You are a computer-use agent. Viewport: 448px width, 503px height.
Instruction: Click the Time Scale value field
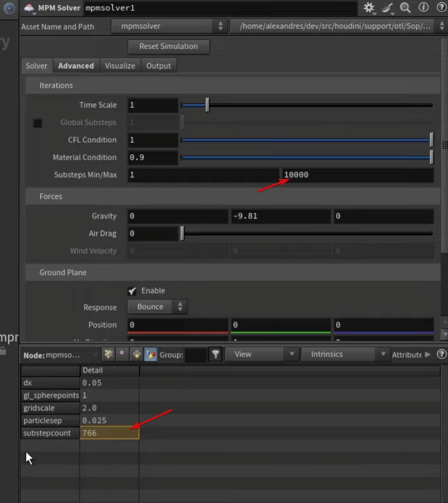153,105
